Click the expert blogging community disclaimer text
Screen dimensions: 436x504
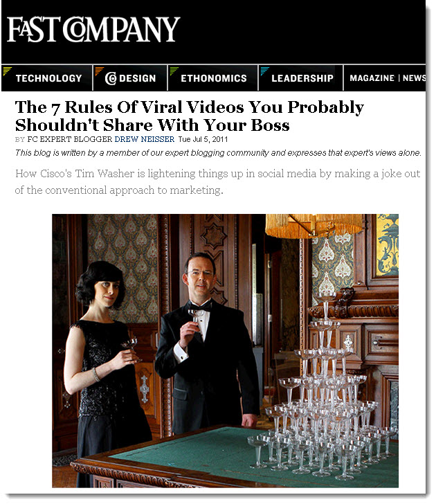coord(218,153)
